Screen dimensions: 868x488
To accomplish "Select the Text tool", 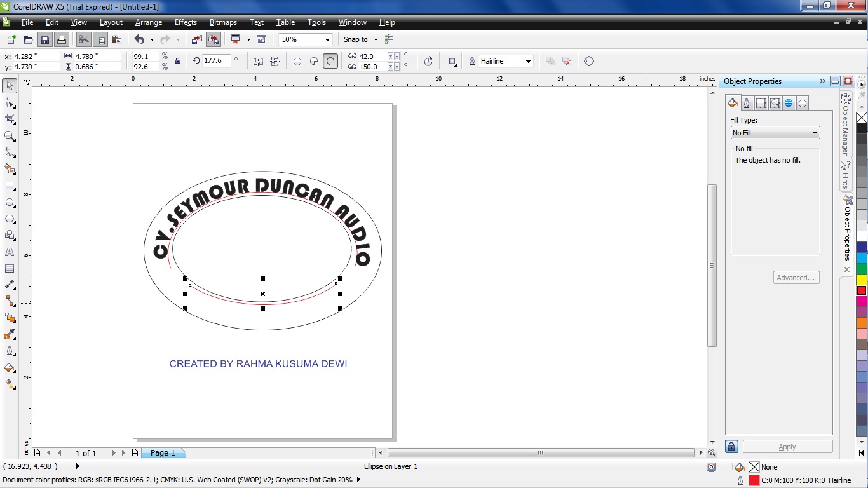I will [x=10, y=252].
